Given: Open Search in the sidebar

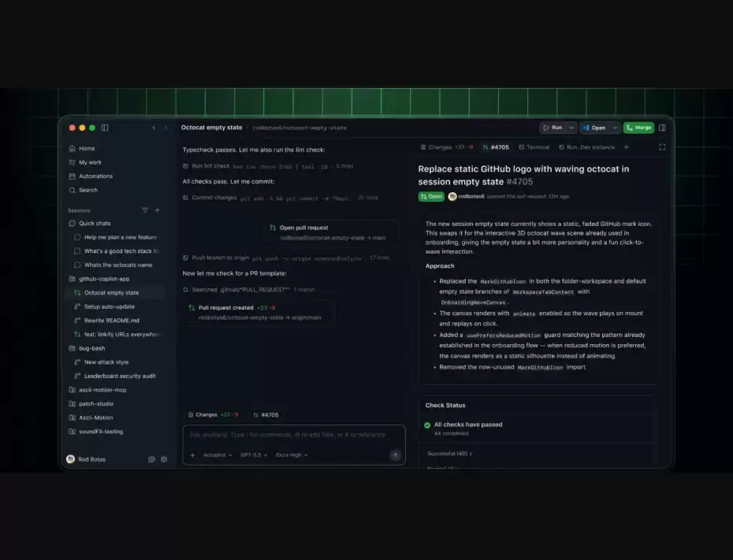Looking at the screenshot, I should 88,190.
